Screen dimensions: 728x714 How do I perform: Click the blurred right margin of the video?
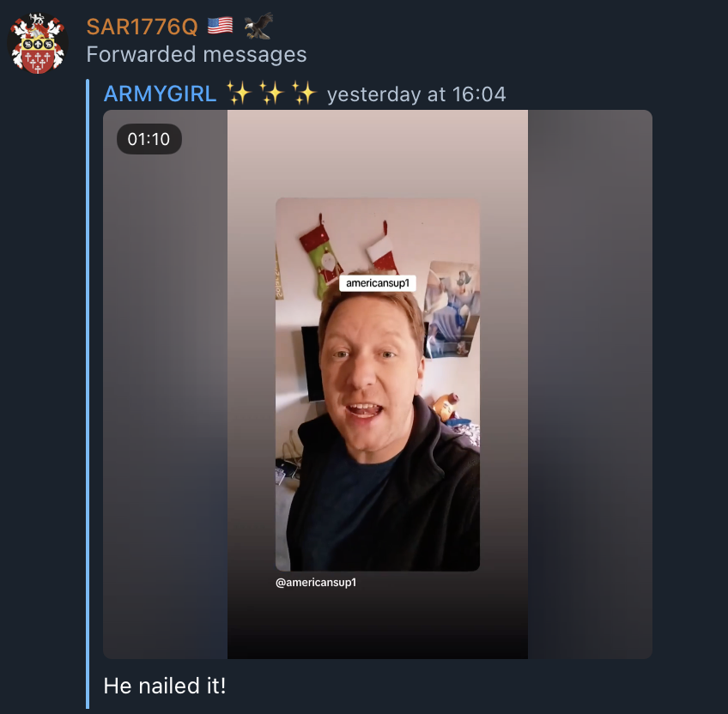pyautogui.click(x=590, y=384)
